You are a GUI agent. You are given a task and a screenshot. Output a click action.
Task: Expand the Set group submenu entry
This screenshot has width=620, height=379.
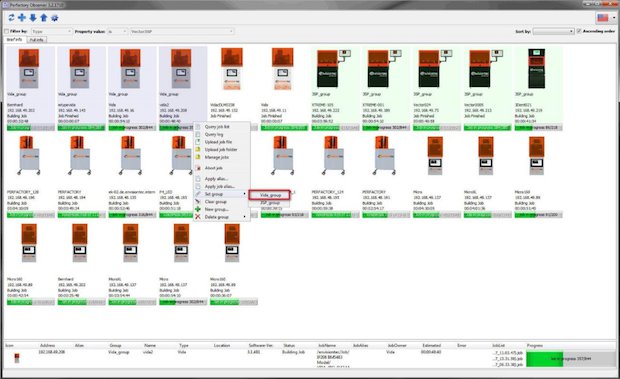pyautogui.click(x=221, y=194)
